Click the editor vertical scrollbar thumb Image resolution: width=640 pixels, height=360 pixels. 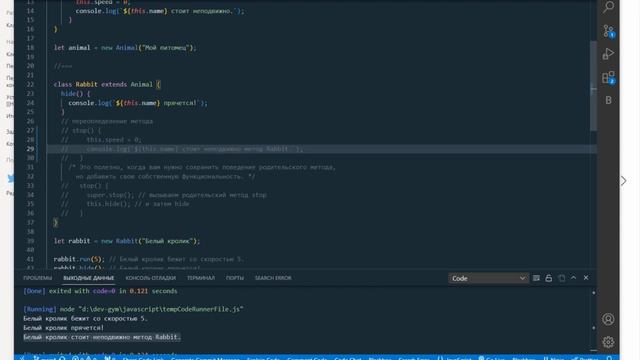[x=593, y=86]
